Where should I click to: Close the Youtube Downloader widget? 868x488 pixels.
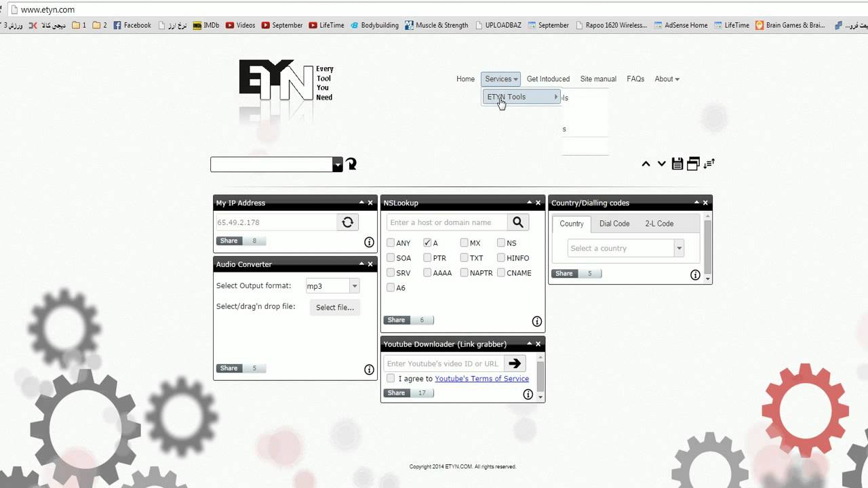point(538,344)
